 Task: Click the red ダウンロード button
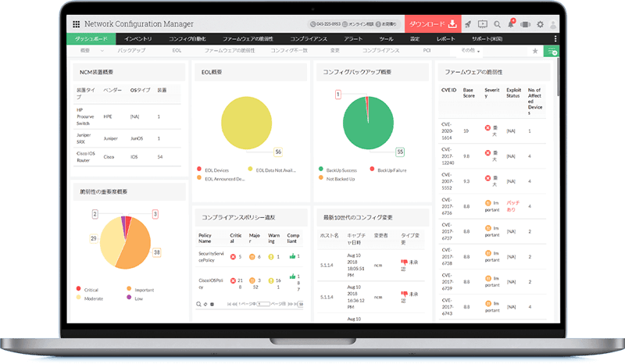tap(430, 24)
